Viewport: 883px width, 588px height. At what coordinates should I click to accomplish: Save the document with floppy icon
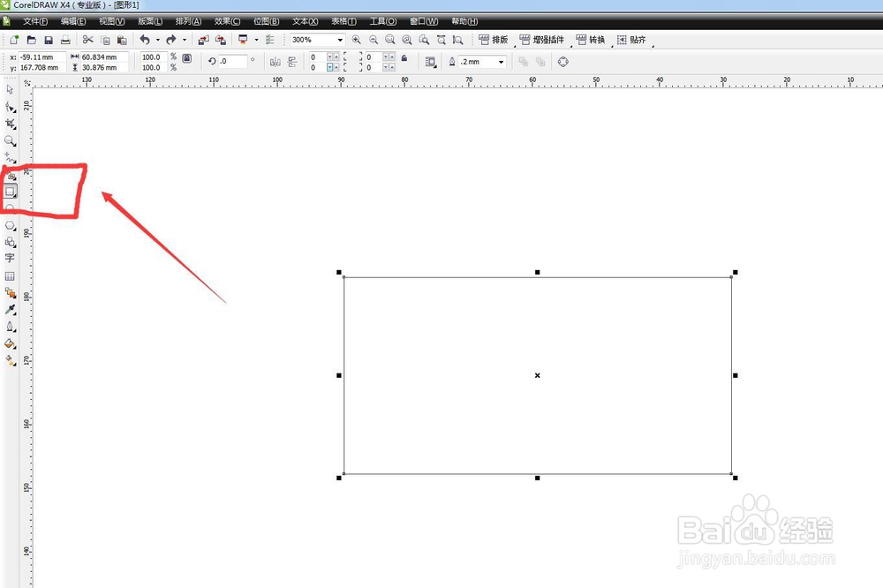click(x=49, y=40)
